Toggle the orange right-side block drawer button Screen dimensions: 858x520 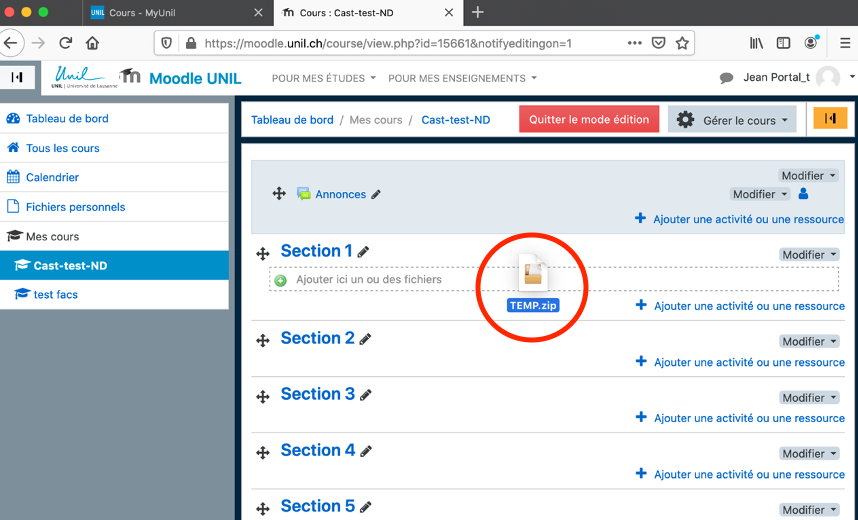click(x=829, y=119)
